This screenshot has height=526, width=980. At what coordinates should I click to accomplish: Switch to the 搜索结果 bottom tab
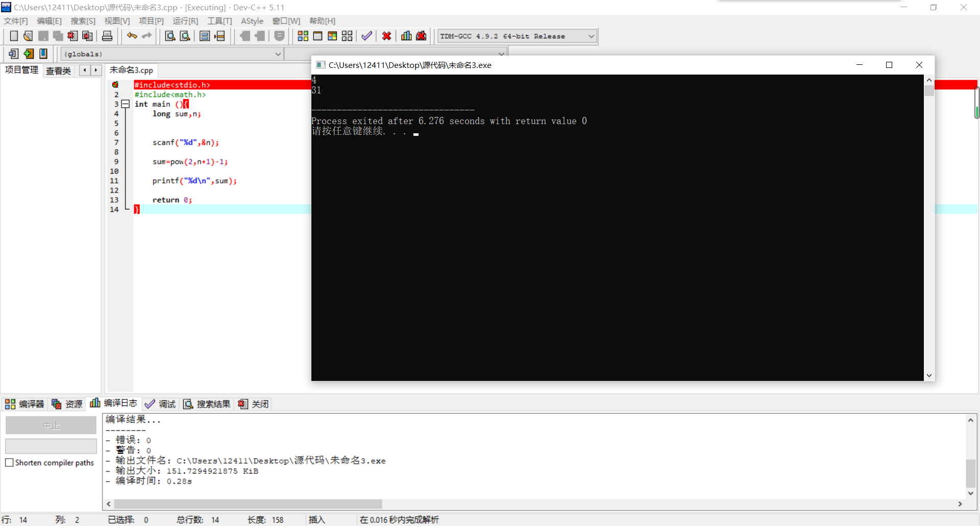pos(207,404)
